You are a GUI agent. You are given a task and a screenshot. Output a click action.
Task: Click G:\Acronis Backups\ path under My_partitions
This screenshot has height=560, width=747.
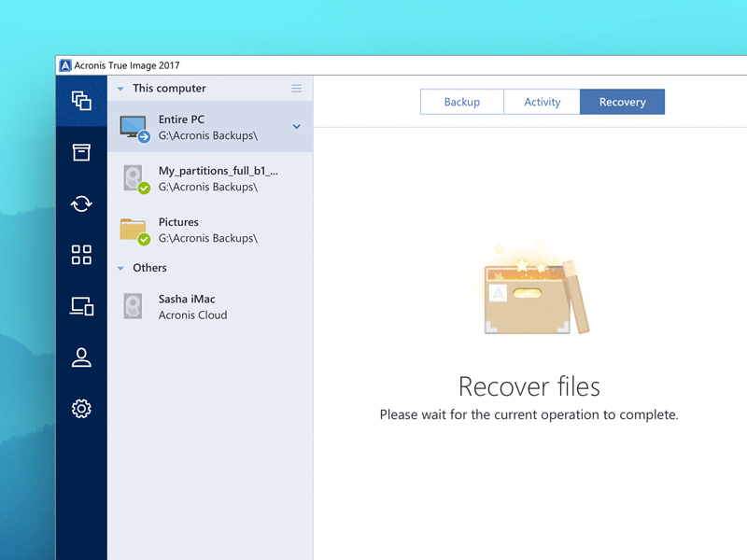pyautogui.click(x=208, y=188)
